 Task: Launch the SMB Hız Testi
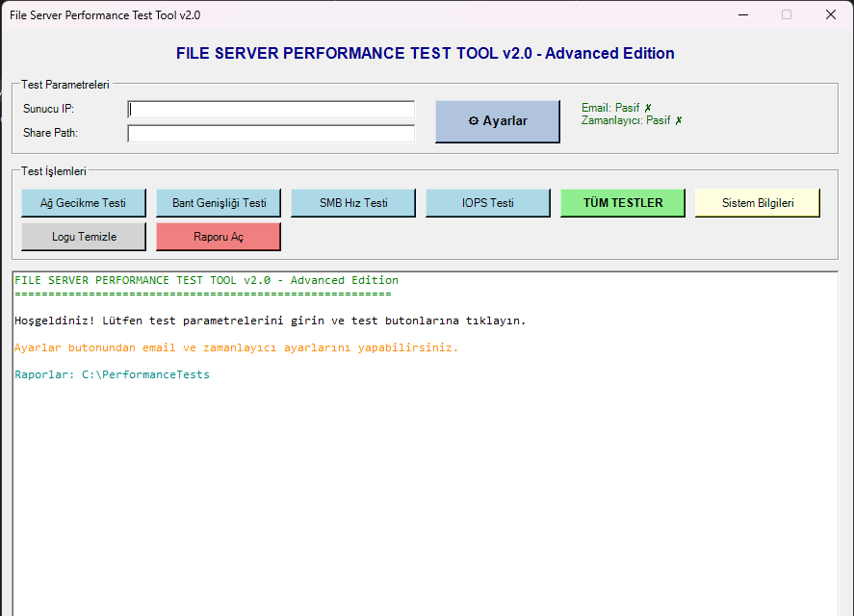tap(352, 203)
